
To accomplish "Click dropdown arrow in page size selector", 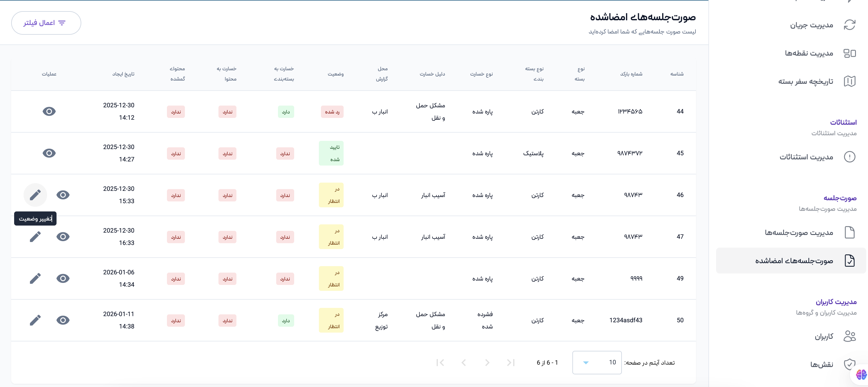I will [x=586, y=362].
